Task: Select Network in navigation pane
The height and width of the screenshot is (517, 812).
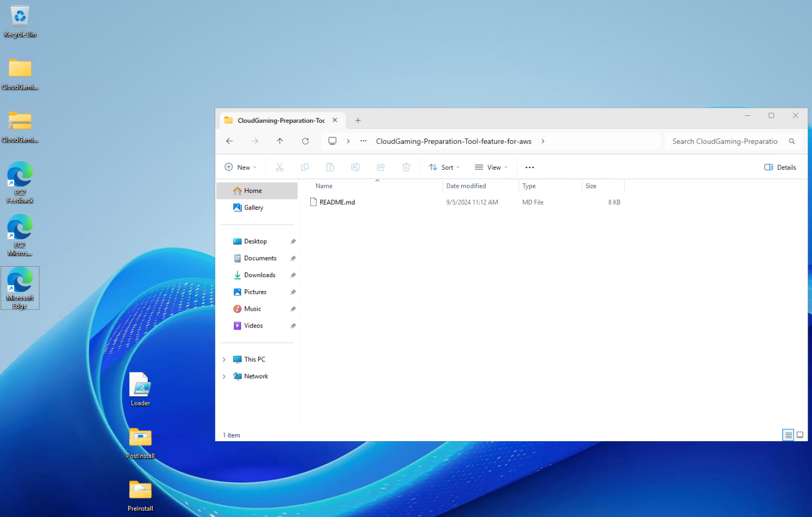Action: [257, 376]
